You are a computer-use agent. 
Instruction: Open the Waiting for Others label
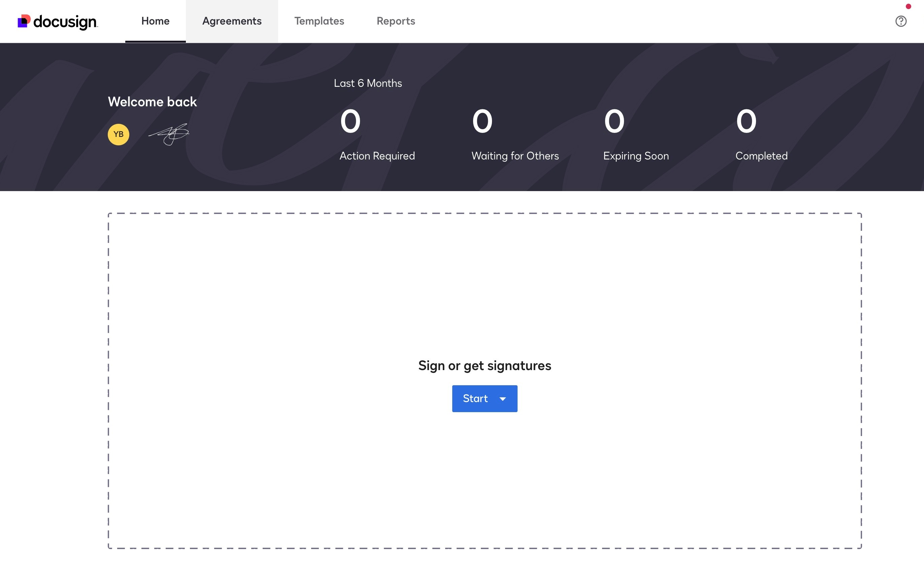[x=515, y=156]
